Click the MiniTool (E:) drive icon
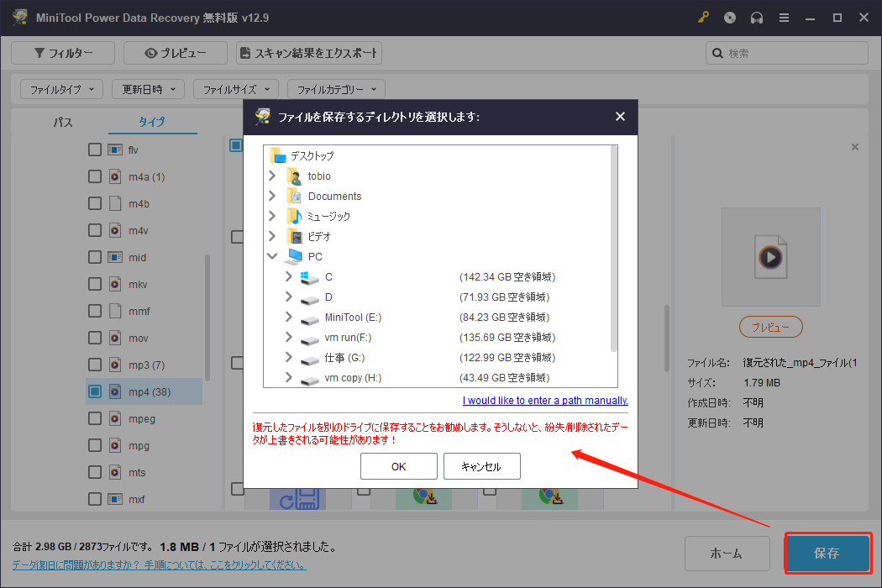The height and width of the screenshot is (588, 882). pyautogui.click(x=309, y=318)
